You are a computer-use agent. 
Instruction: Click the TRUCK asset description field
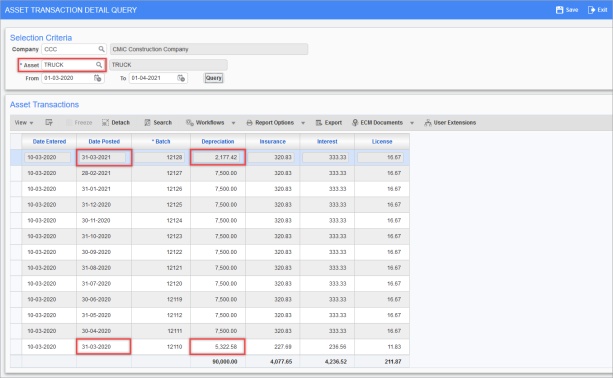pyautogui.click(x=168, y=64)
